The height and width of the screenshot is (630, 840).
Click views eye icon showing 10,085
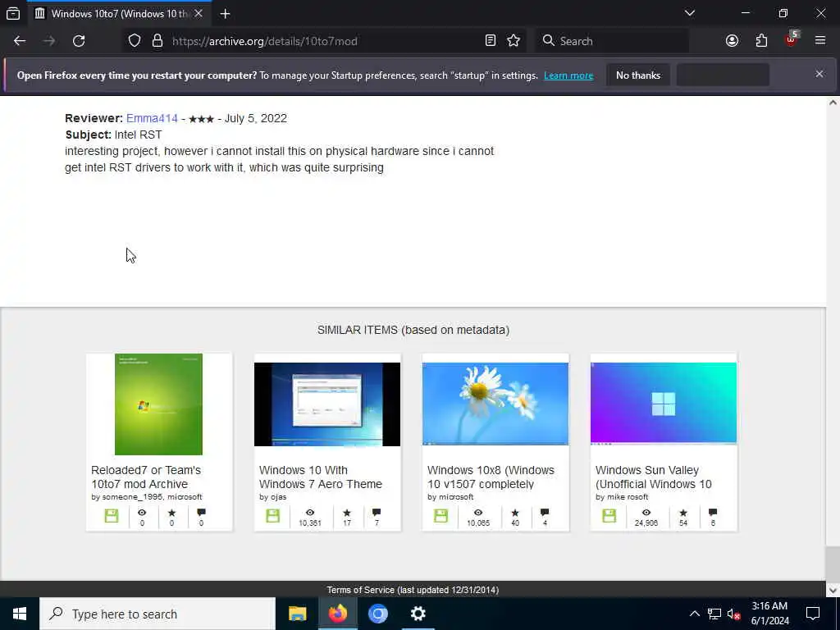478,513
